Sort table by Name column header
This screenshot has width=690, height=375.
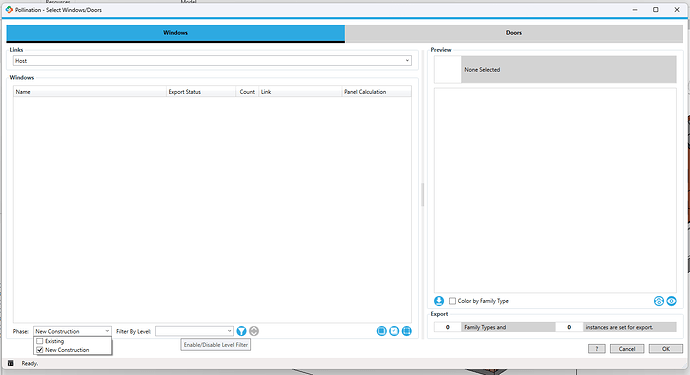pos(90,92)
